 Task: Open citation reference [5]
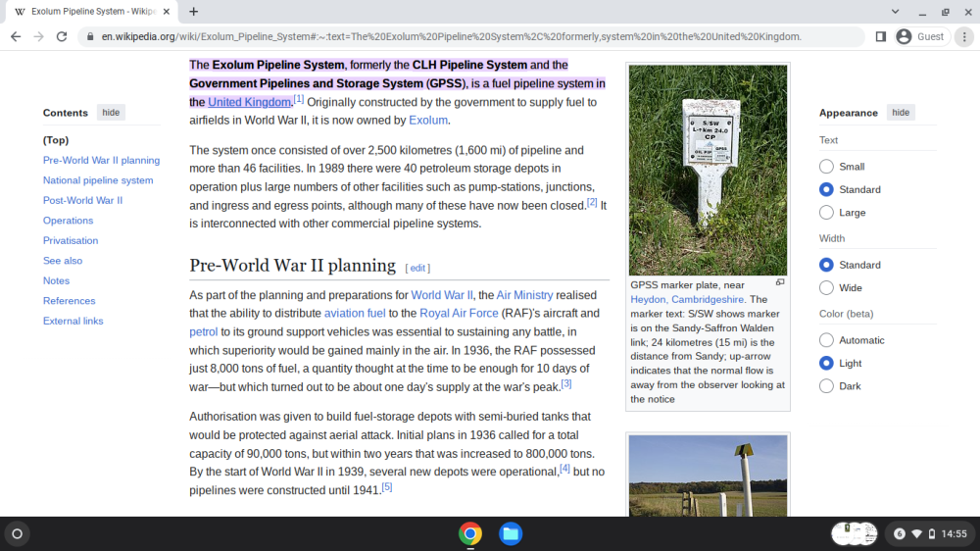[387, 486]
